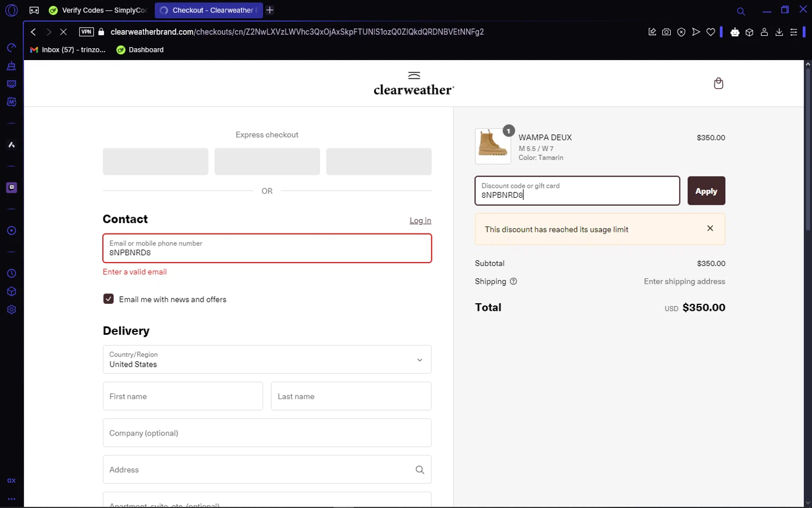
Task: Click the third express checkout button
Action: (x=378, y=161)
